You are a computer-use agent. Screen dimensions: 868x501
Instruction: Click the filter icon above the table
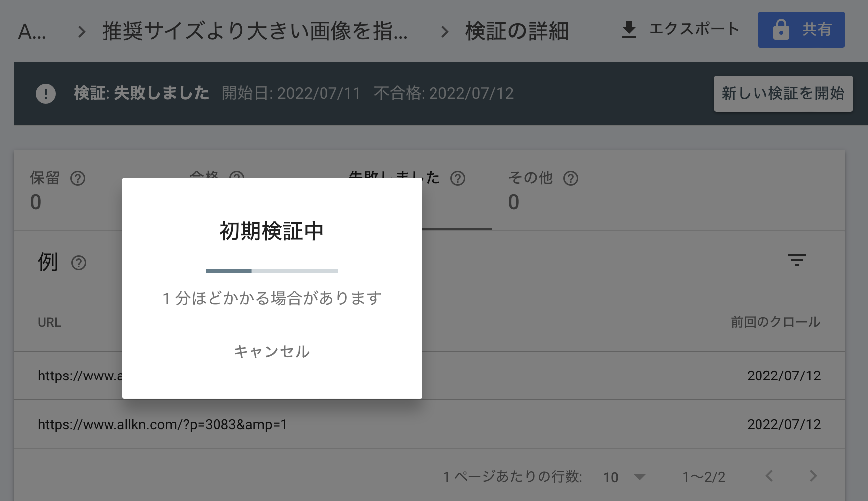(797, 260)
